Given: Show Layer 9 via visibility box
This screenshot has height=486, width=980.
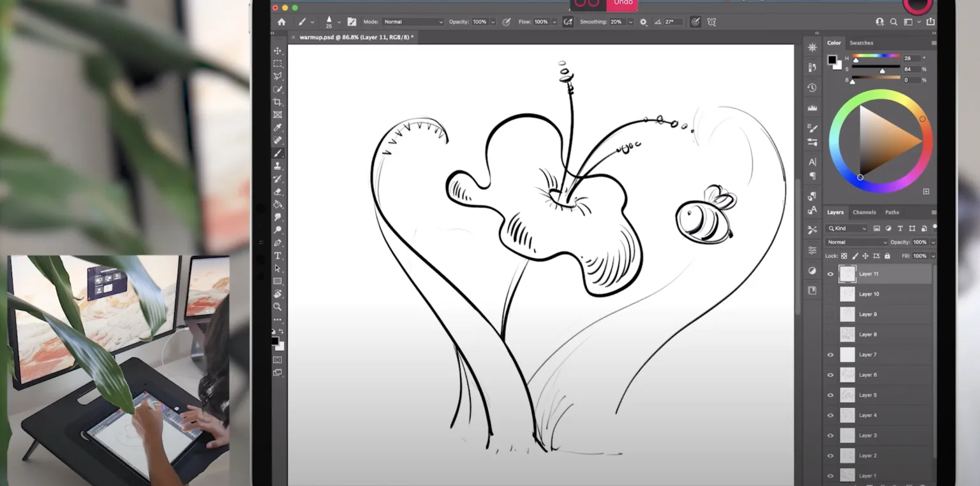Looking at the screenshot, I should 830,314.
